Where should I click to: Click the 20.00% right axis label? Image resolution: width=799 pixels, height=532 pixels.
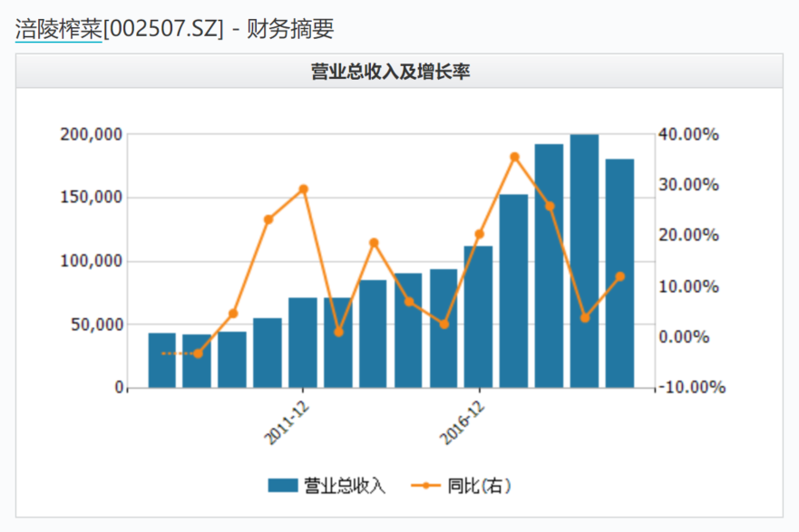click(x=688, y=236)
